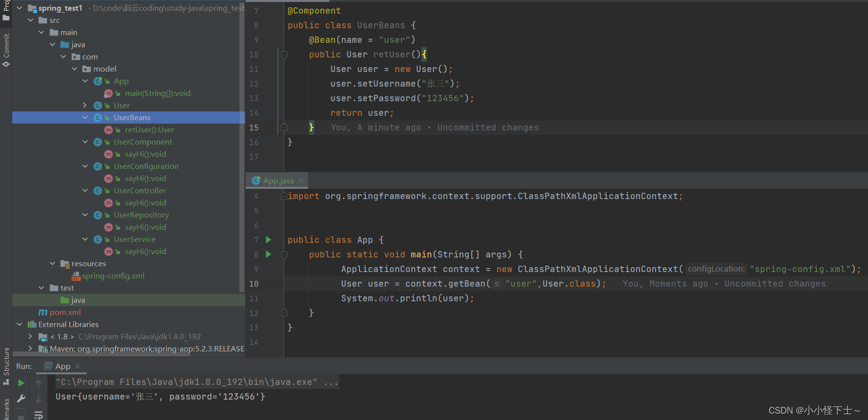Open the Structure tool window

coord(6,366)
